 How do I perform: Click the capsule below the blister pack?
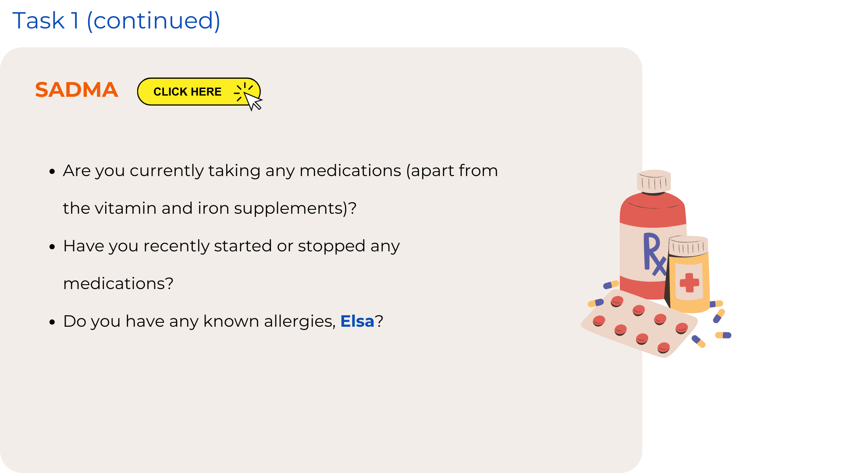(698, 341)
